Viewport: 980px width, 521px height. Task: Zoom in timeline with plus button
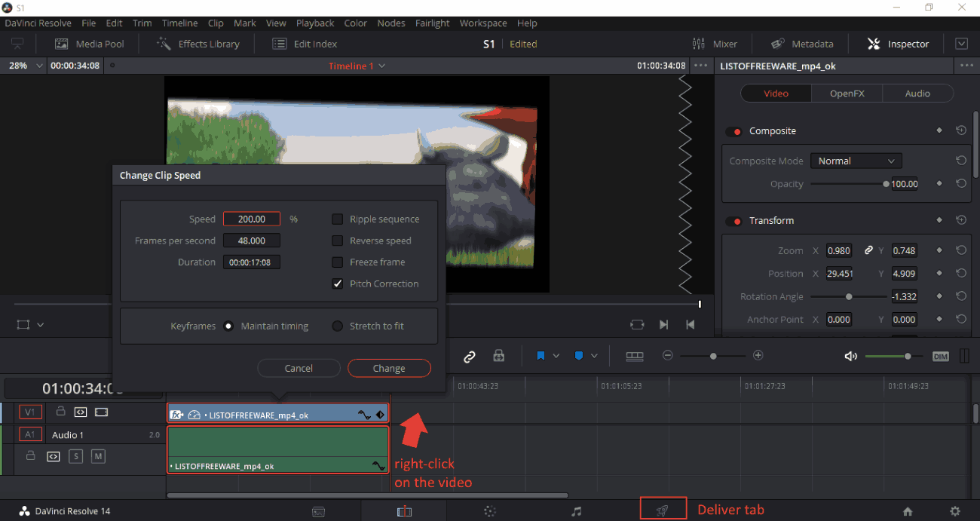point(758,356)
